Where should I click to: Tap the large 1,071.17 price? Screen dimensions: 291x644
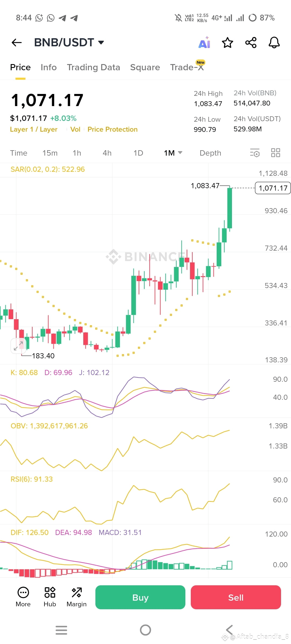(47, 100)
